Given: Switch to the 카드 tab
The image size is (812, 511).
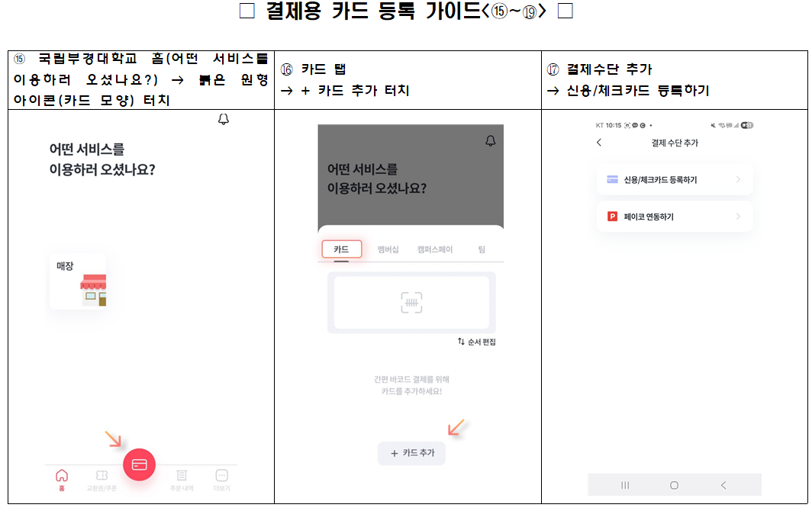Looking at the screenshot, I should [x=341, y=249].
